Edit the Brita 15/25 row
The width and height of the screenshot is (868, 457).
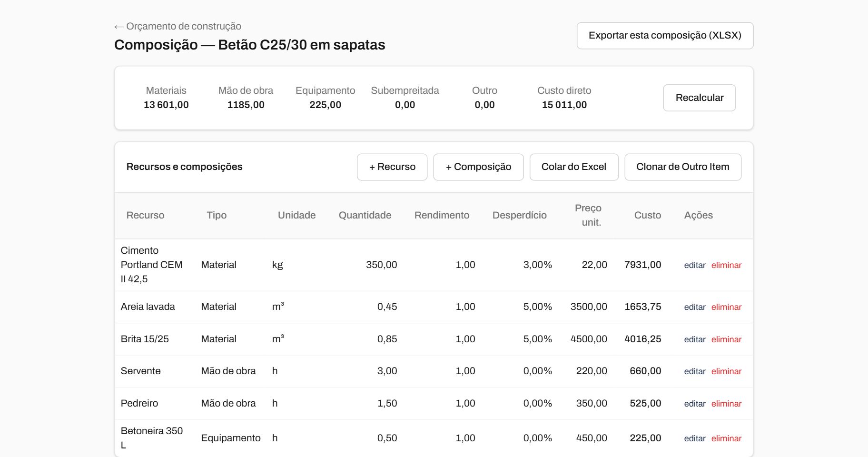coord(695,339)
